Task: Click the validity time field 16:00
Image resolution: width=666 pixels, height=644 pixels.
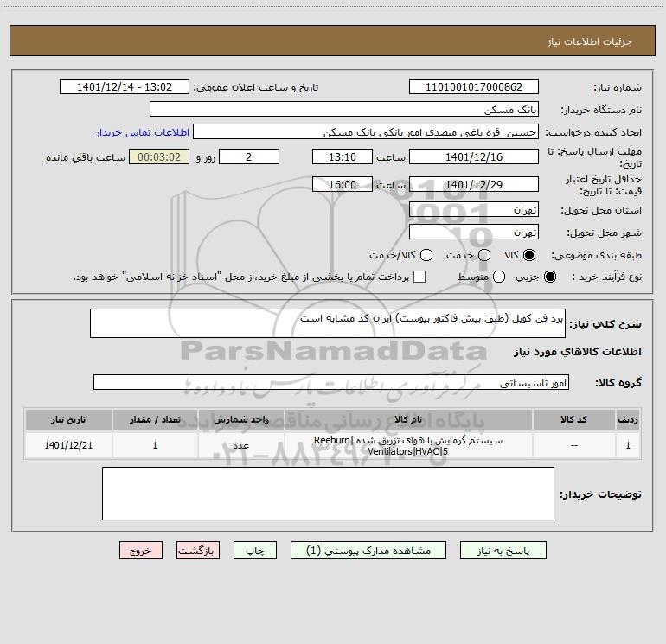Action: [x=343, y=184]
